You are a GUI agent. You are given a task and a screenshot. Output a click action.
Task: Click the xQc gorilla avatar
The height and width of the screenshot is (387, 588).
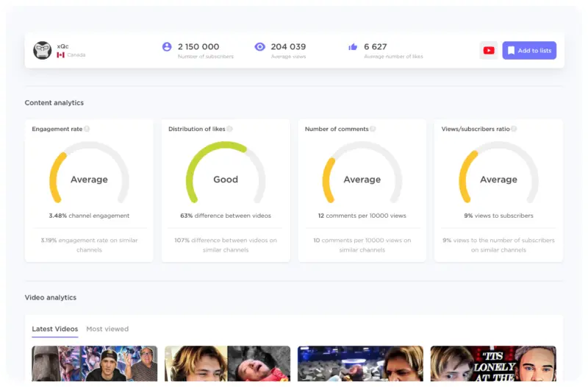[43, 51]
